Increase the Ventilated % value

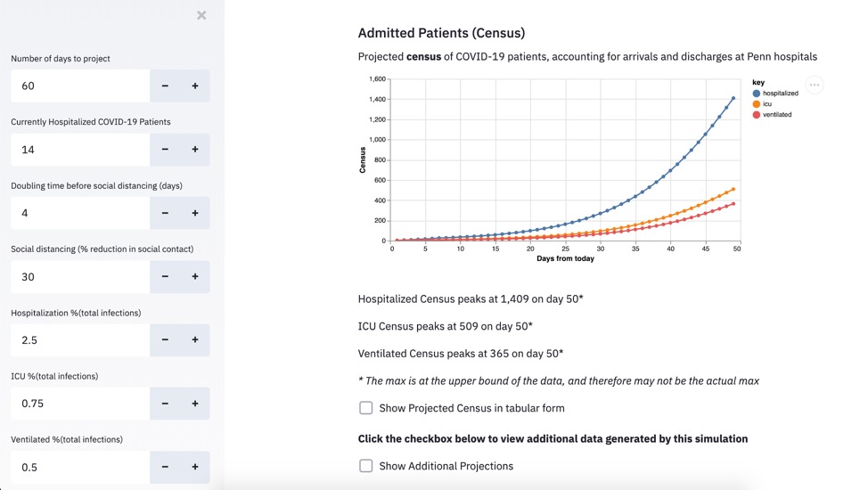pos(195,467)
